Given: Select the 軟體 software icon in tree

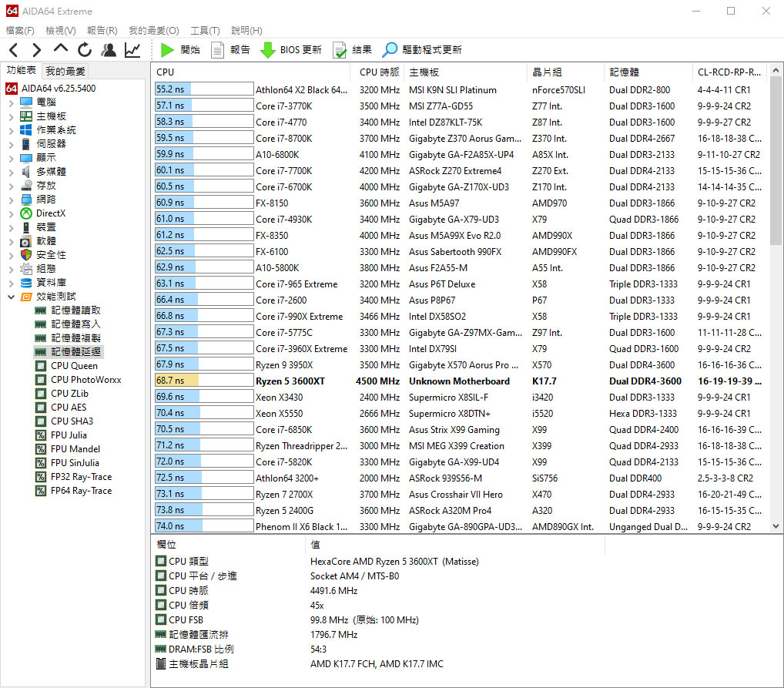Looking at the screenshot, I should (26, 241).
